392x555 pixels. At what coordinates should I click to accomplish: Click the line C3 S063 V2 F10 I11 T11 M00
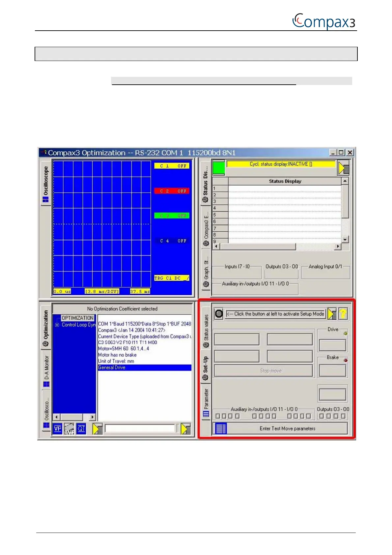pos(127,342)
